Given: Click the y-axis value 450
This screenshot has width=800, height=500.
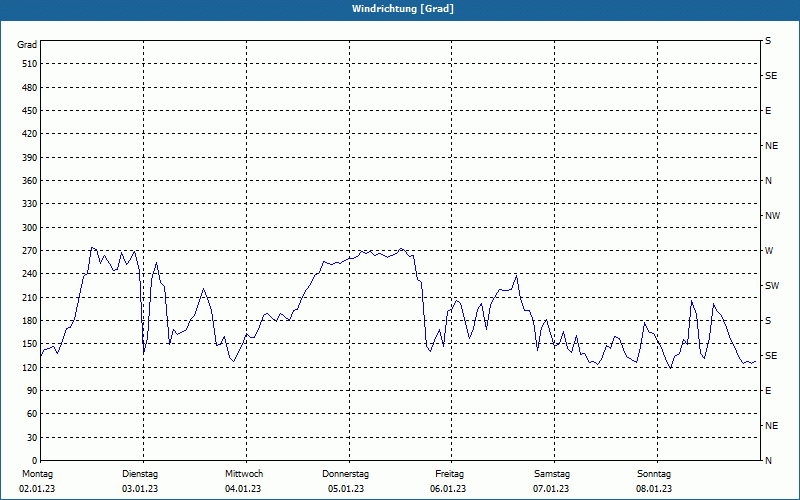Looking at the screenshot, I should [x=30, y=111].
